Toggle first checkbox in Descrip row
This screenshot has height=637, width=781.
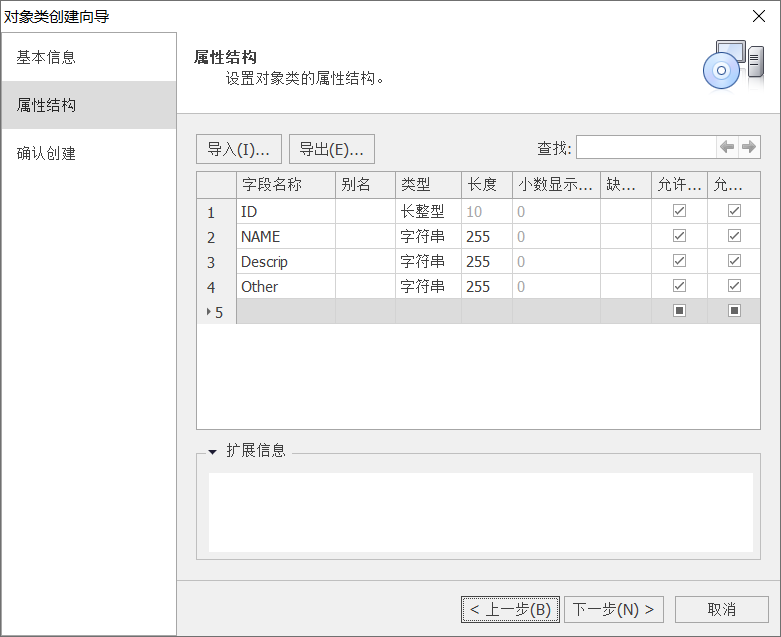point(680,261)
